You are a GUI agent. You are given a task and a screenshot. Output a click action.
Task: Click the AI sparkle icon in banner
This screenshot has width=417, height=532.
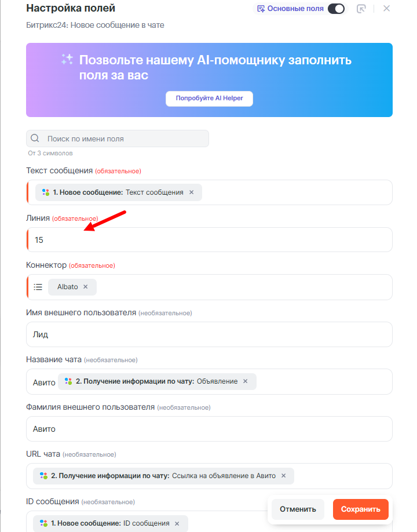pos(67,59)
